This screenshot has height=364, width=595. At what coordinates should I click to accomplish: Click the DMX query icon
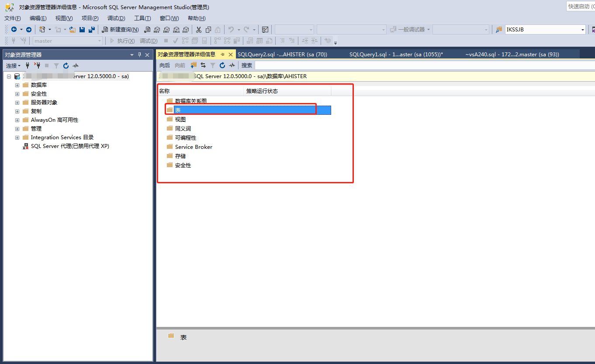tap(166, 29)
